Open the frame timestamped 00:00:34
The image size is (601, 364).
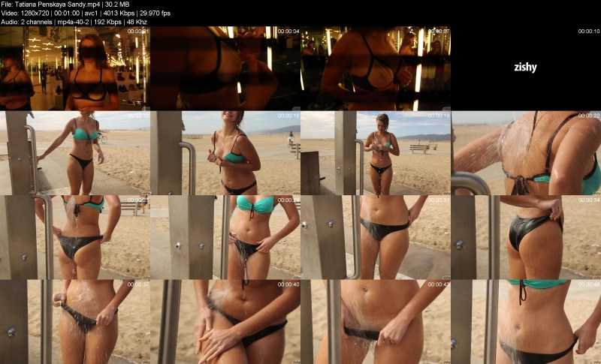[526, 237]
